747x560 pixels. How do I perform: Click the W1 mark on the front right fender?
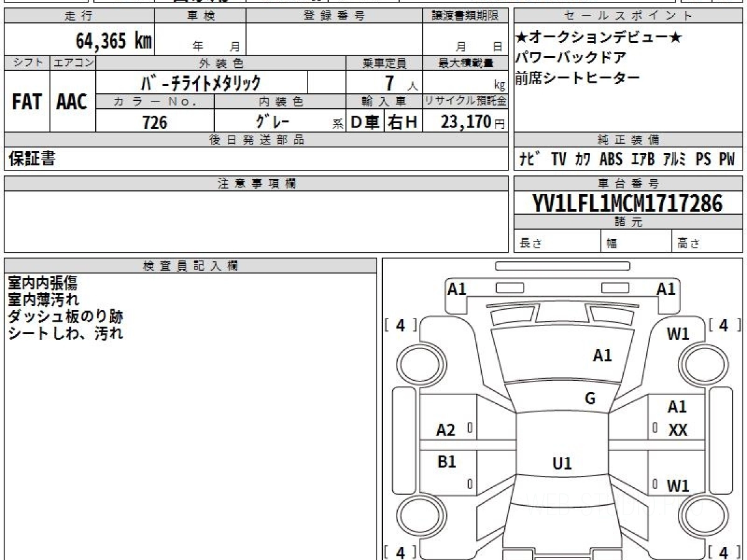click(679, 334)
